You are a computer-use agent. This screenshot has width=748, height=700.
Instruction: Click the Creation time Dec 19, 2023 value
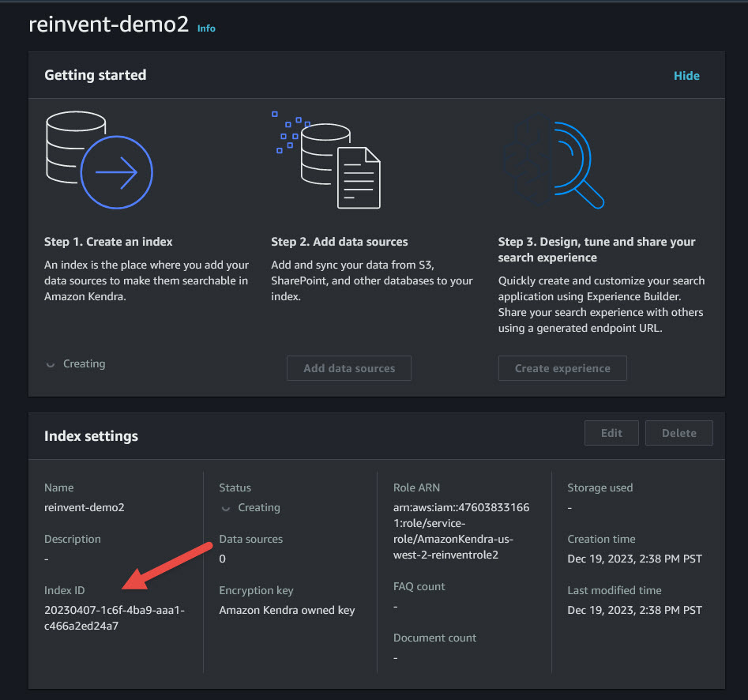point(635,559)
